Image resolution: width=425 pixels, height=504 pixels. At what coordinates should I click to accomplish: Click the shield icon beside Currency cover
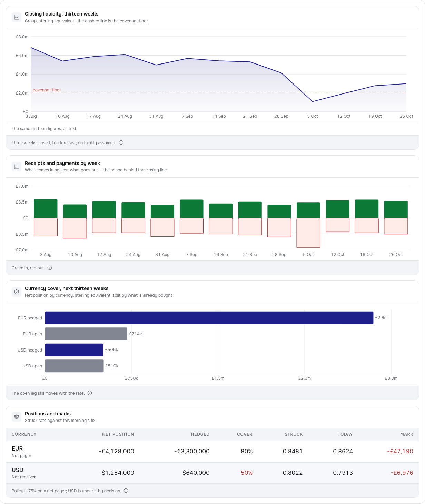(17, 292)
